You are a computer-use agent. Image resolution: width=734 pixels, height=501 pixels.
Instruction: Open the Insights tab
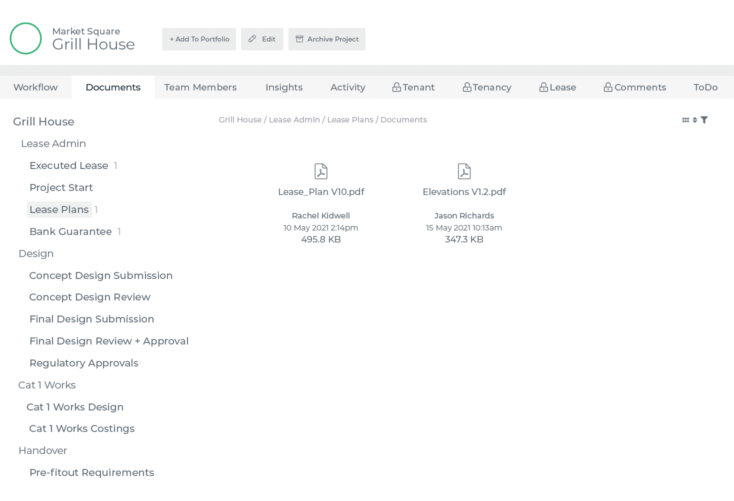click(284, 88)
